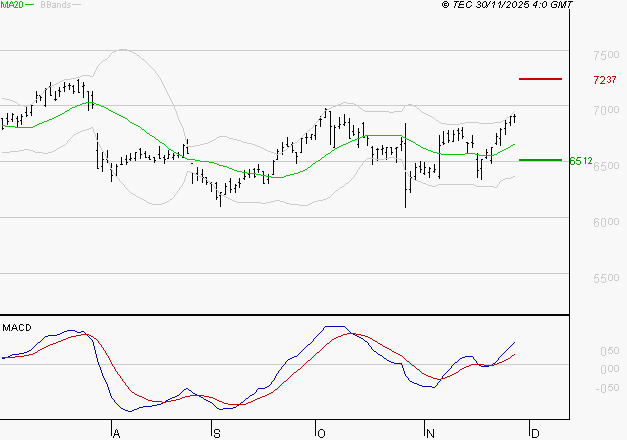Click the TEC 30/11/2025 copyright text

507,5
